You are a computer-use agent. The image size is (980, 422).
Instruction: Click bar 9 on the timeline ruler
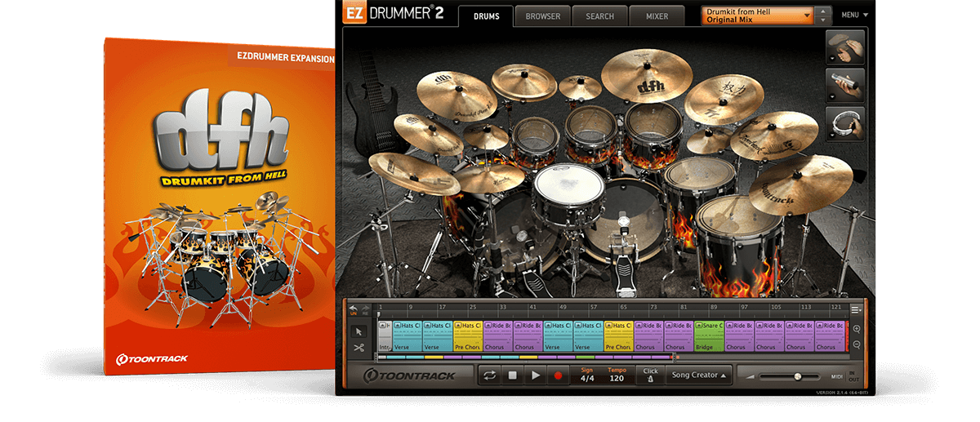click(x=411, y=308)
